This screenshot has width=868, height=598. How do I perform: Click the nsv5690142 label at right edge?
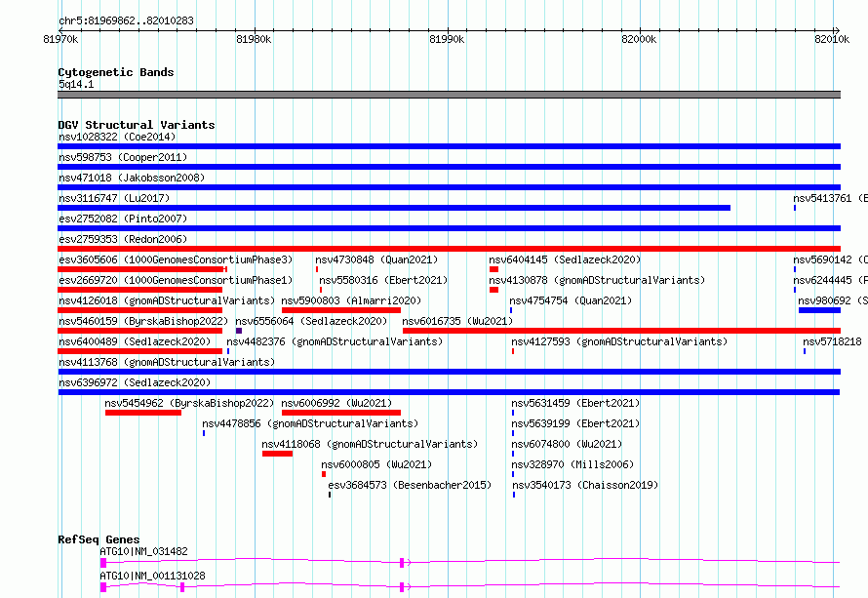(830, 259)
